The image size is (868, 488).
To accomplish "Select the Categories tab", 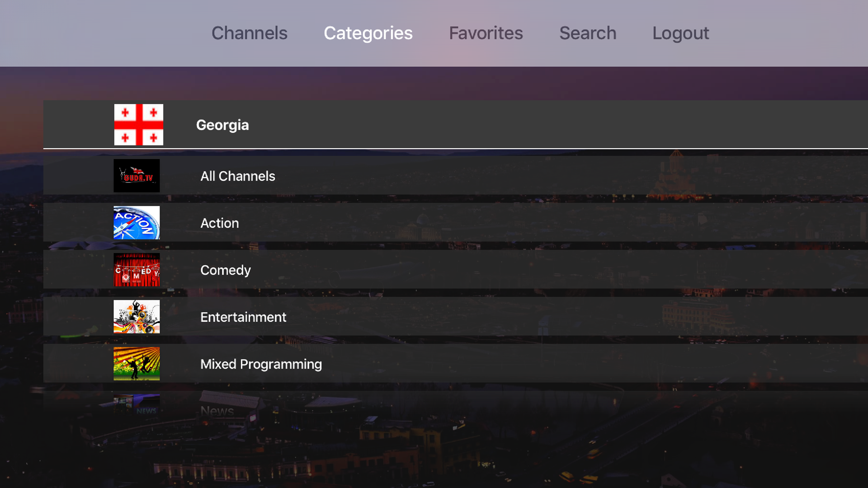I will click(x=368, y=33).
